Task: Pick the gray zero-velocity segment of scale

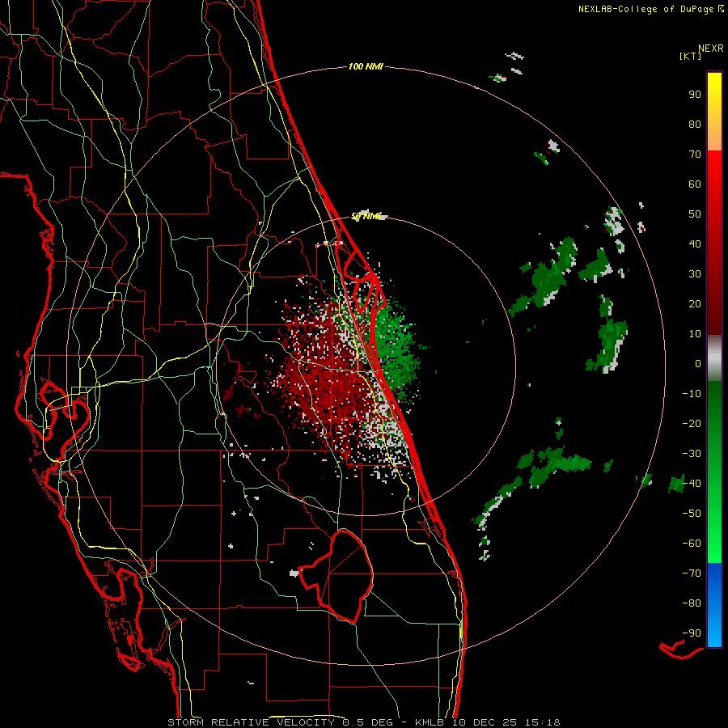Action: pos(714,358)
